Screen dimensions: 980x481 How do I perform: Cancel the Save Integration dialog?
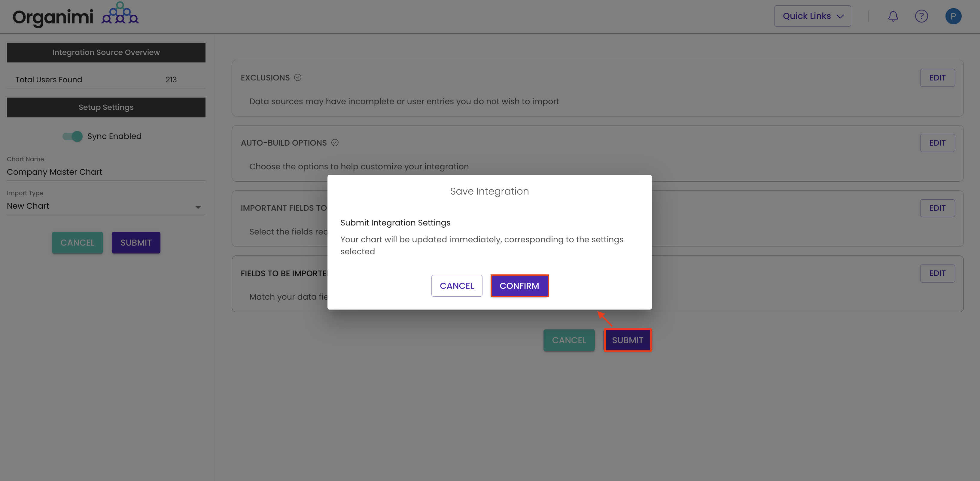pyautogui.click(x=457, y=286)
